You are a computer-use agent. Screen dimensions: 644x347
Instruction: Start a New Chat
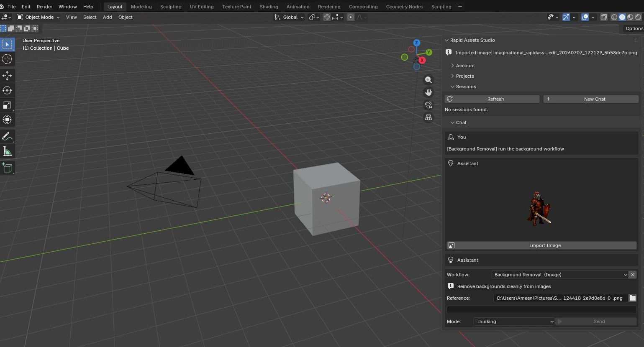point(591,99)
